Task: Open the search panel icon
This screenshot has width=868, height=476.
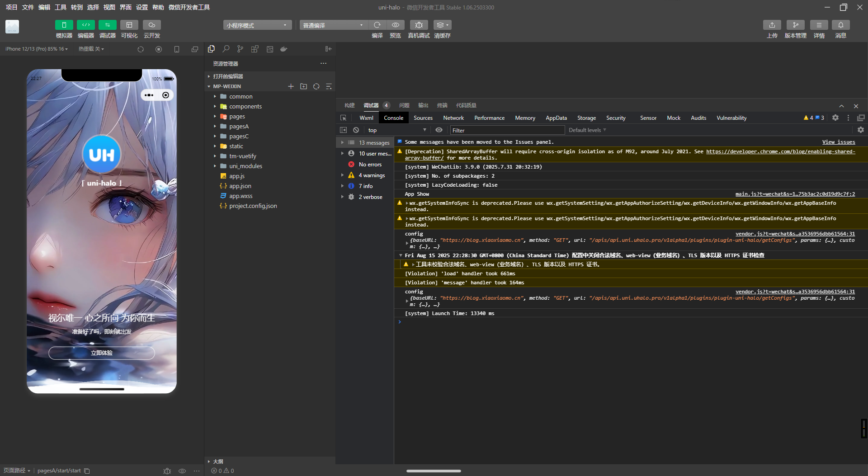Action: coord(226,49)
